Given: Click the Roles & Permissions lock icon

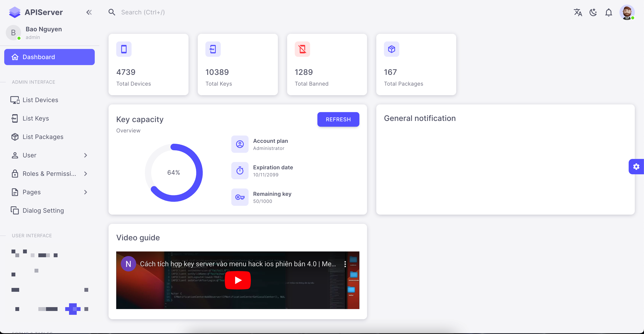Looking at the screenshot, I should coord(15,174).
